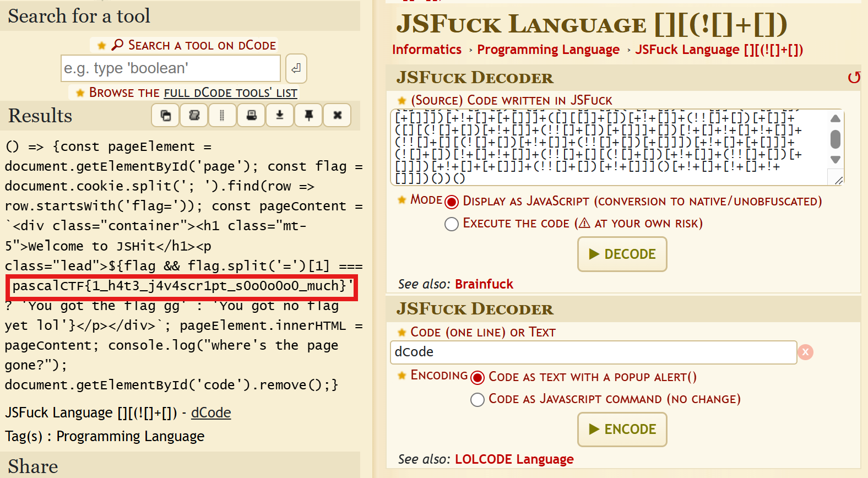Viewport: 868px width, 478px height.
Task: Open the dCode link under the results
Action: click(x=211, y=412)
